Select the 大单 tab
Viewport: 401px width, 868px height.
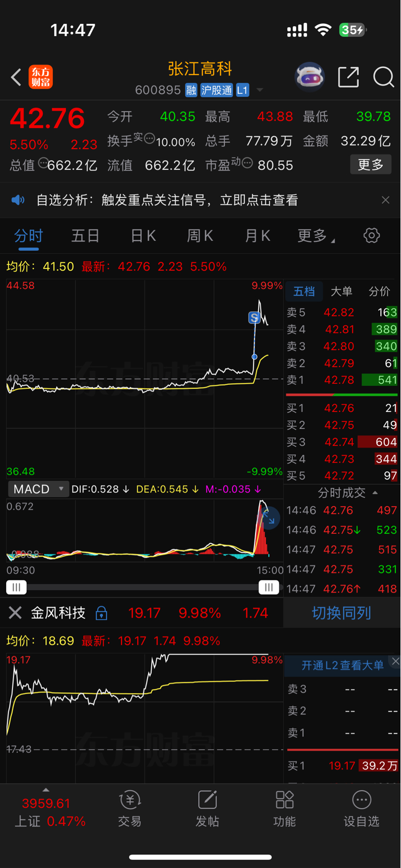[x=342, y=291]
